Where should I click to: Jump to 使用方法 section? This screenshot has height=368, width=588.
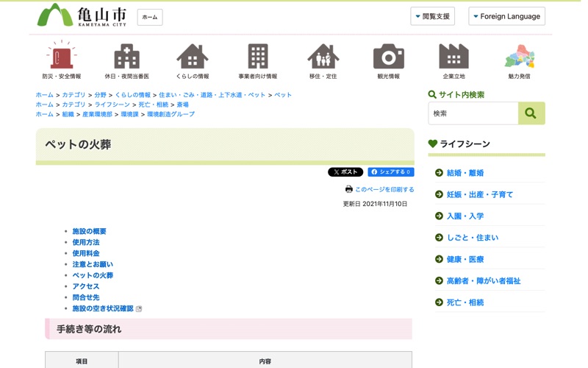[x=86, y=242]
